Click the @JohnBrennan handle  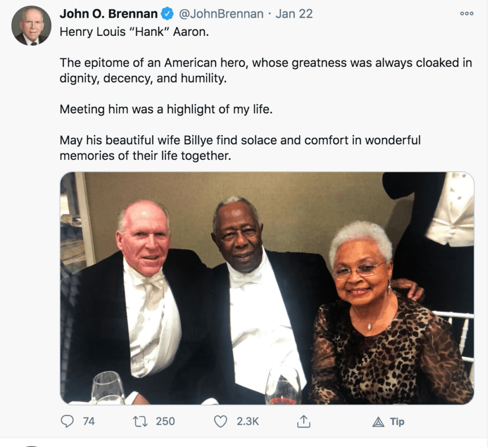[x=221, y=14]
